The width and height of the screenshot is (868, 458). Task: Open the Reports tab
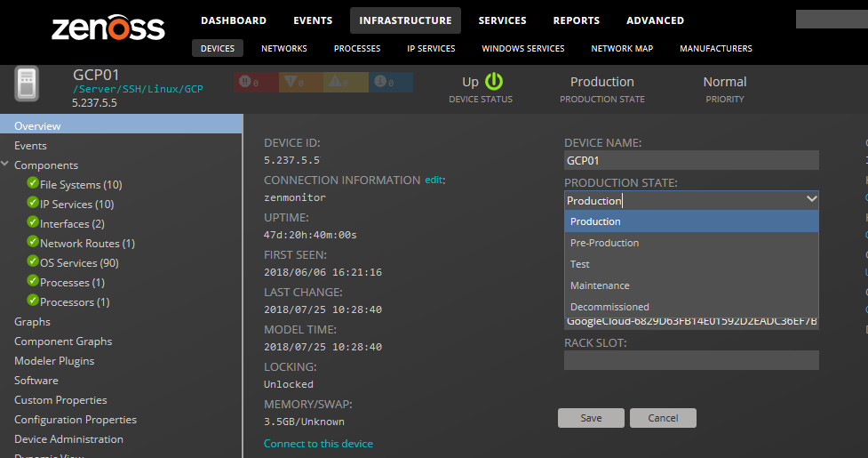(x=577, y=20)
